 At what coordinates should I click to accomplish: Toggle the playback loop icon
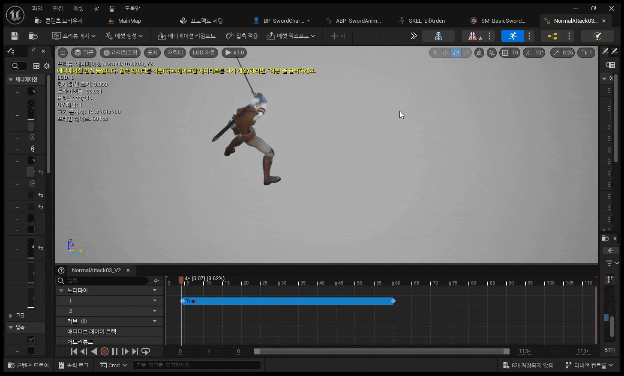[146, 351]
